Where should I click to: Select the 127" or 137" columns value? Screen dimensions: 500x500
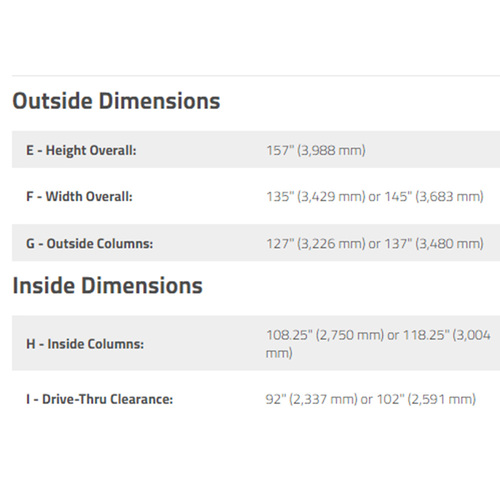[375, 243]
